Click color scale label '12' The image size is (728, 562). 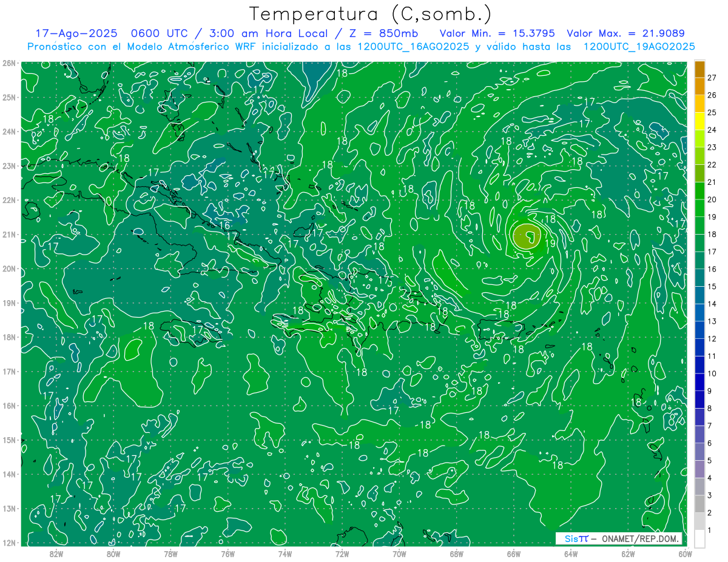pos(712,338)
